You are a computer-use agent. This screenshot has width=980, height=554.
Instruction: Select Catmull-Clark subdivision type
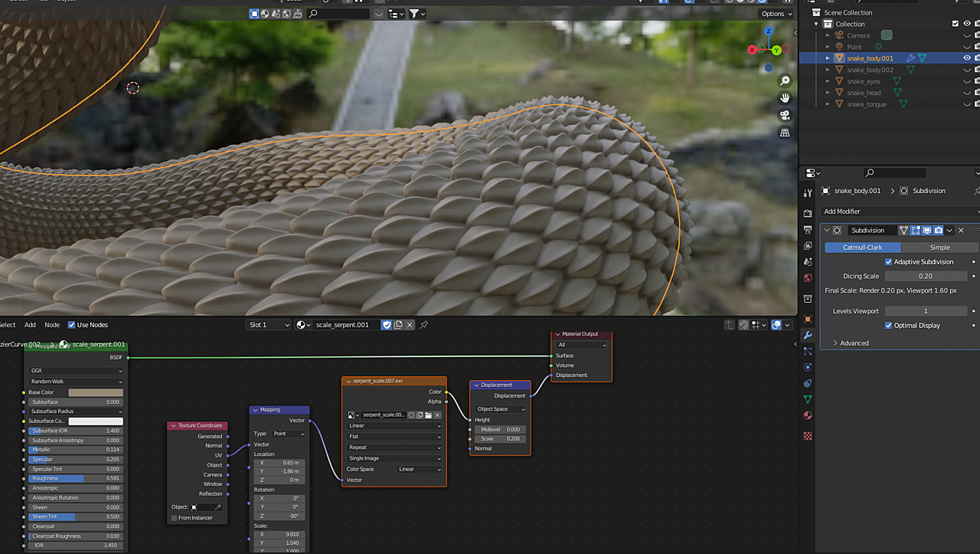point(863,247)
